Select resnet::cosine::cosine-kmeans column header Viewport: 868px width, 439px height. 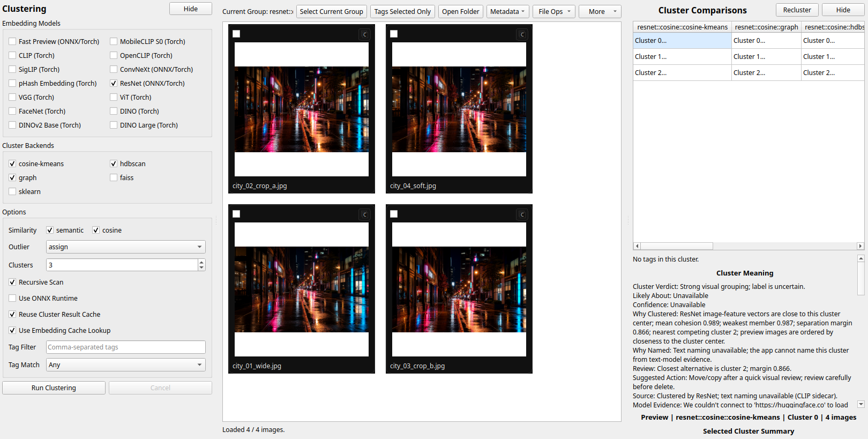point(683,27)
